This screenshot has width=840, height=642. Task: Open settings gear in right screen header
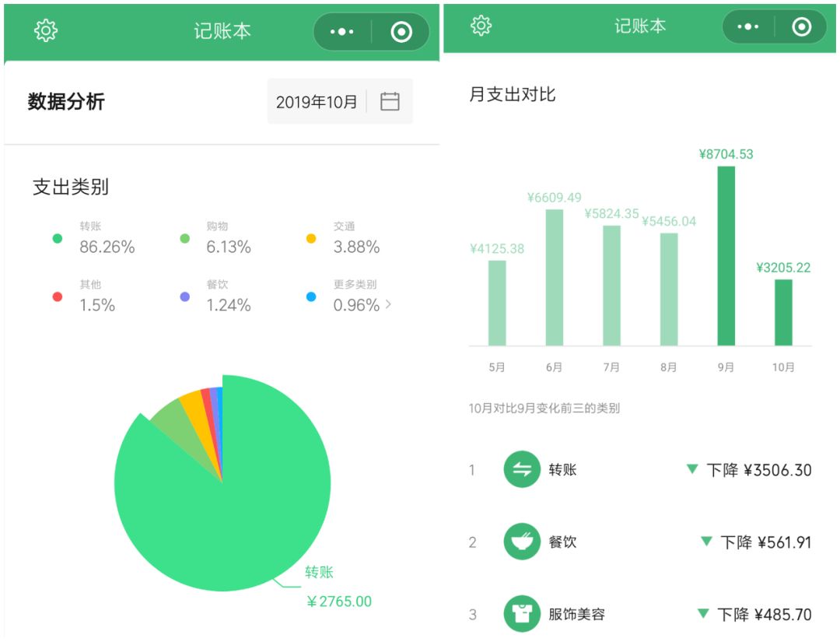pos(481,25)
